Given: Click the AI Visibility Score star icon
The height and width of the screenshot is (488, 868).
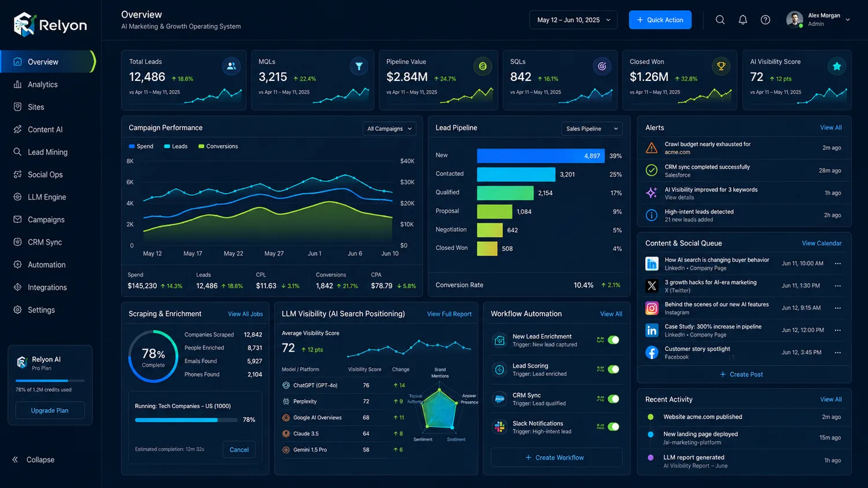Looking at the screenshot, I should click(837, 66).
